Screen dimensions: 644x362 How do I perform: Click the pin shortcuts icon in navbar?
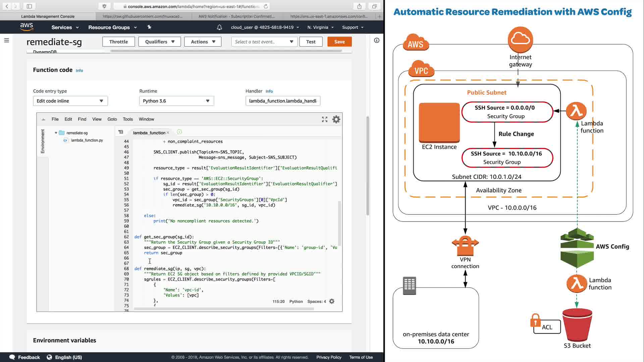[149, 27]
